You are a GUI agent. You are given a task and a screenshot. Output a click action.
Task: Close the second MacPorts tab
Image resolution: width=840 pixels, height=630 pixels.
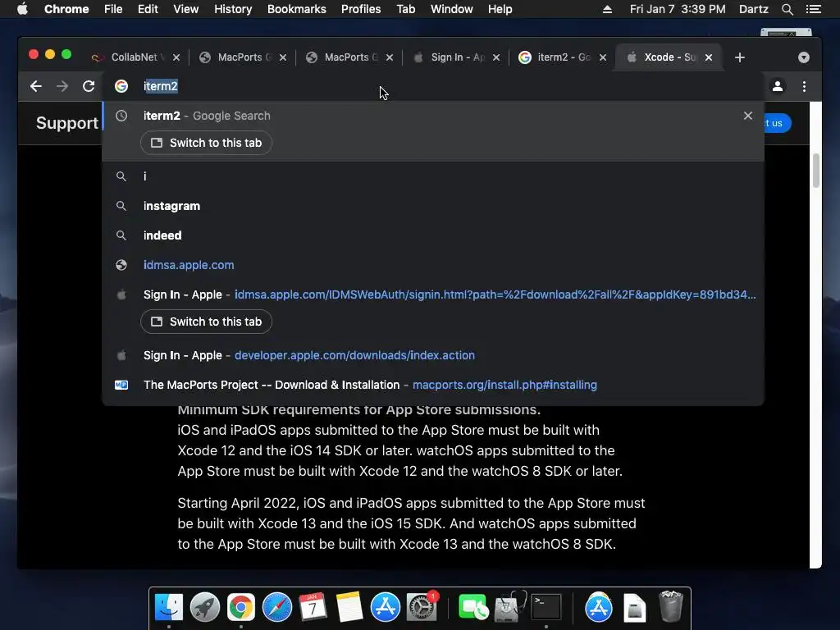(390, 57)
